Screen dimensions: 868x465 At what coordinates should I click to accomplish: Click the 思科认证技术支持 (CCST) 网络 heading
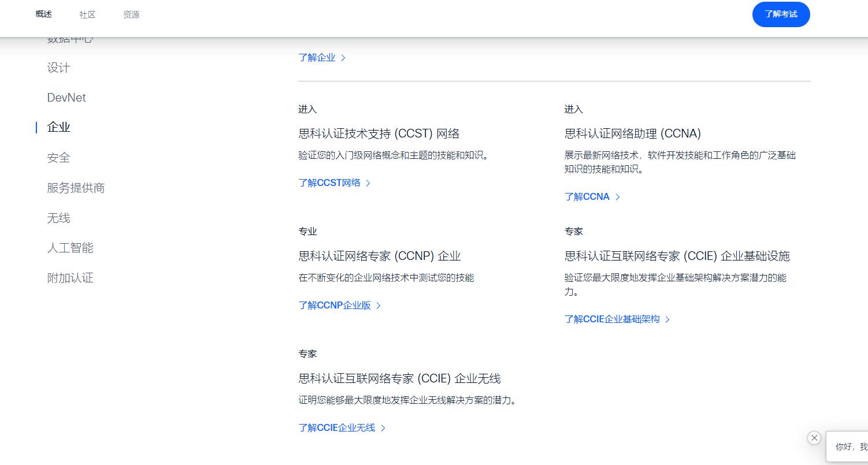coord(379,133)
